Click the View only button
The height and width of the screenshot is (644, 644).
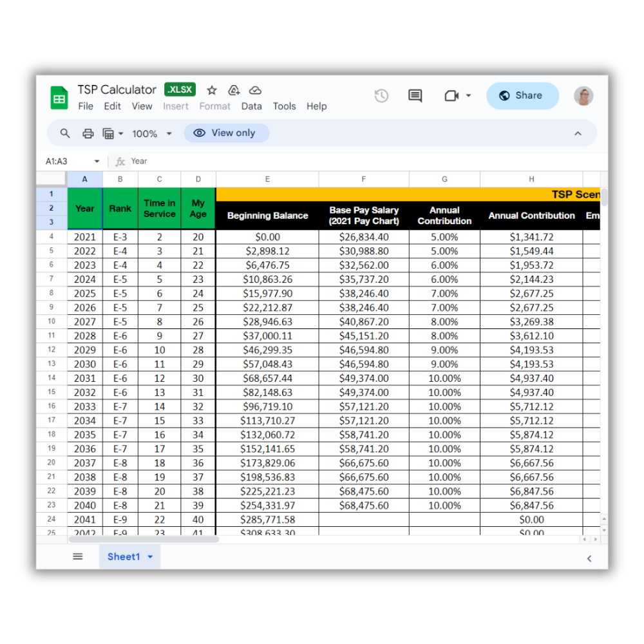[x=226, y=133]
